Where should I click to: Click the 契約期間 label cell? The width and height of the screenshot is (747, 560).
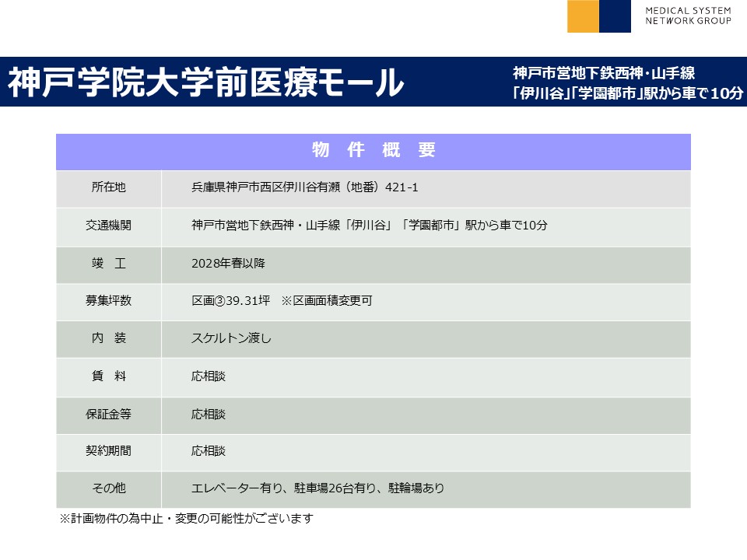109,453
